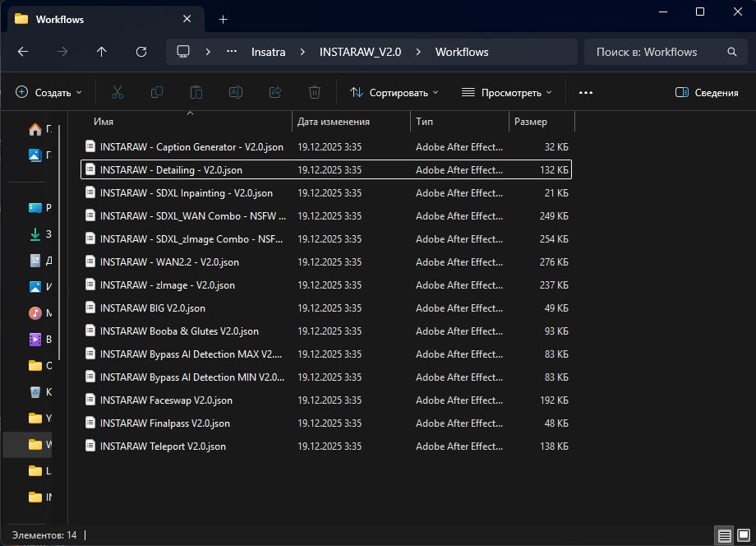Screen dimensions: 756x546
Task: Open the Сортировать (Sort) dropdown
Action: (x=394, y=93)
